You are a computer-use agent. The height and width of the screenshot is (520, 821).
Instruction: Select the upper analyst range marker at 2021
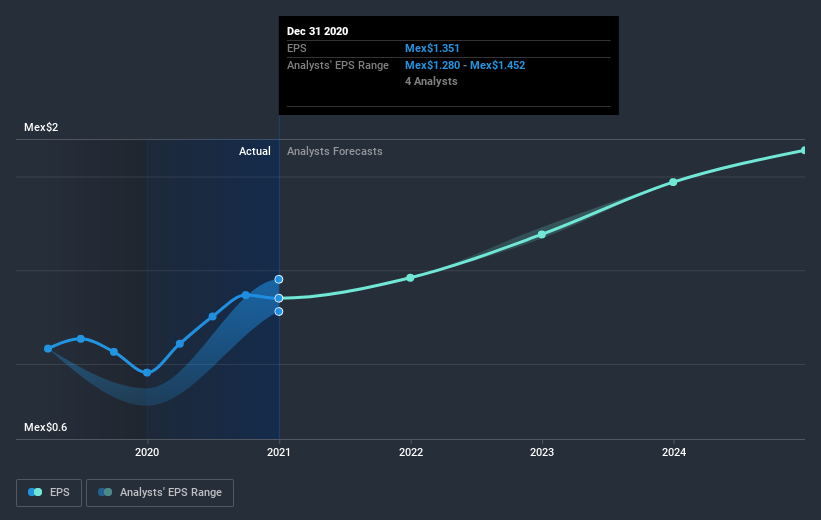pos(279,279)
